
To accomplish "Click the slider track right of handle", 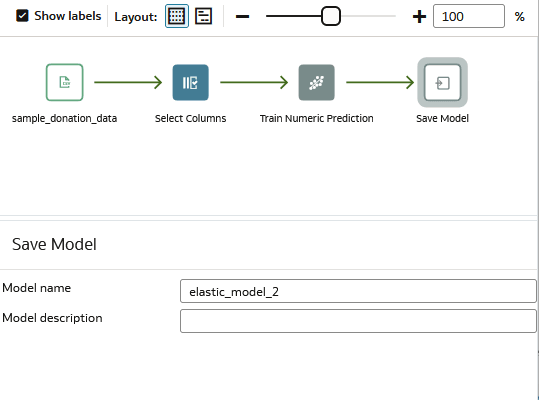I will 368,16.
